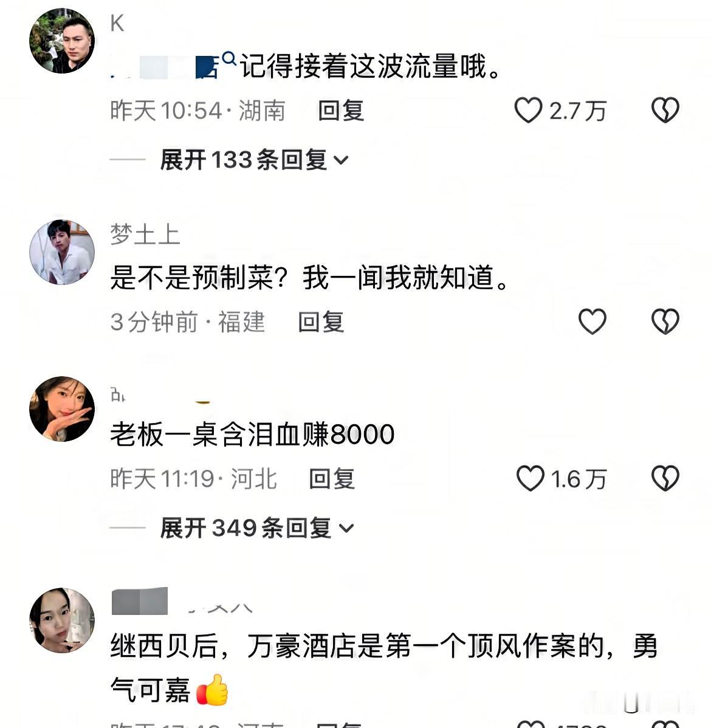Like the 老板一桌含泪血赚8000 comment
The height and width of the screenshot is (728, 711).
coord(530,478)
